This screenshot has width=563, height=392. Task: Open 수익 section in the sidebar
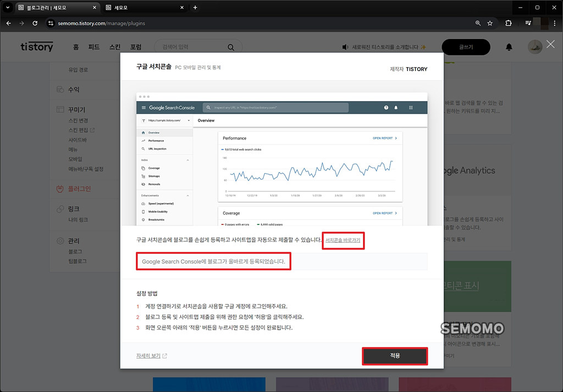coord(74,90)
